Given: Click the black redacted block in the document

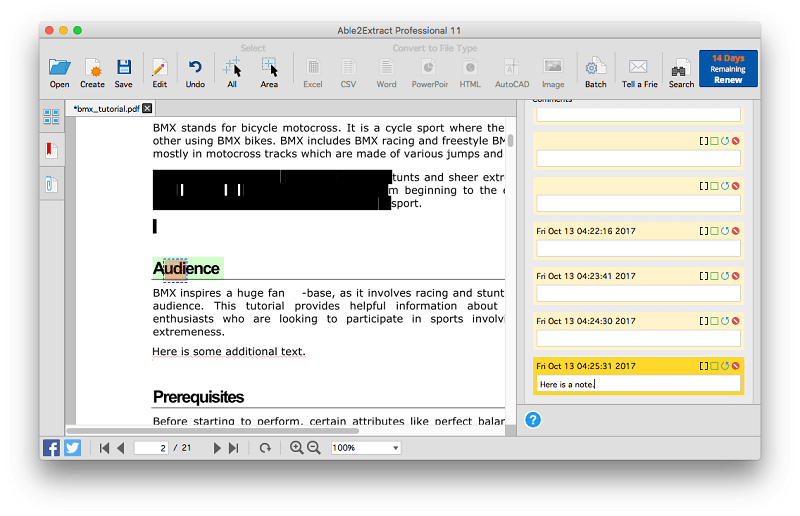Looking at the screenshot, I should pyautogui.click(x=272, y=190).
